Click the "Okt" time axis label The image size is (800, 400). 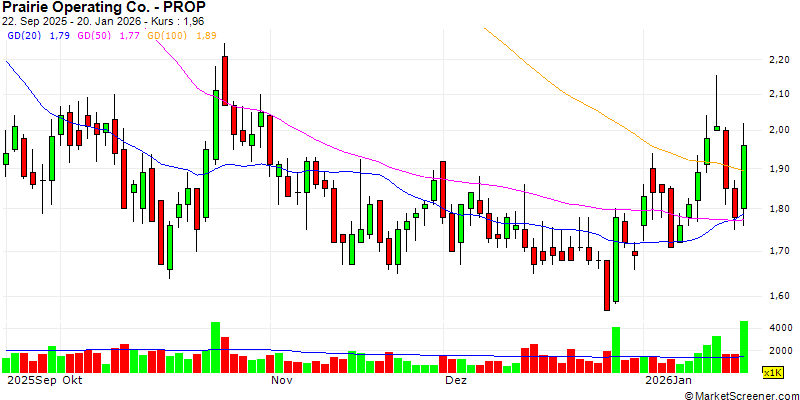pos(73,381)
